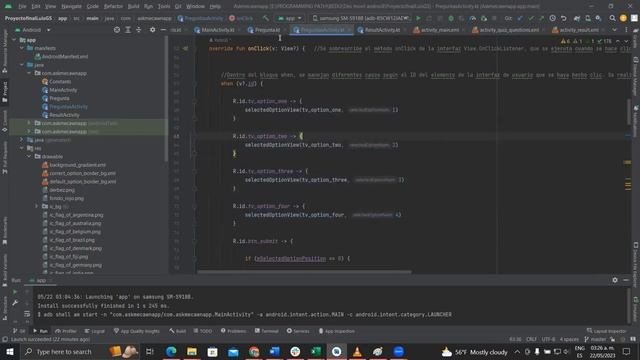Click the Git rollback undo arrow icon
The height and width of the screenshot is (360, 640).
(564, 18)
